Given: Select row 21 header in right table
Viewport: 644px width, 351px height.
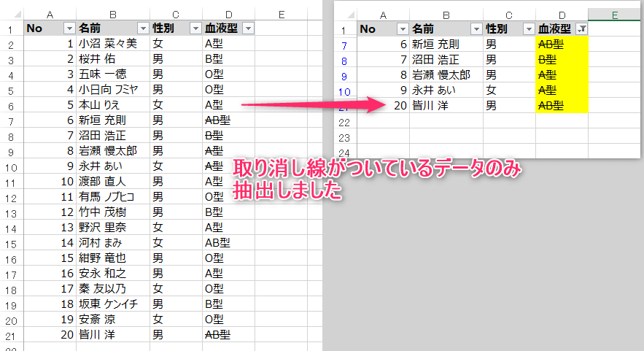Looking at the screenshot, I should 345,107.
